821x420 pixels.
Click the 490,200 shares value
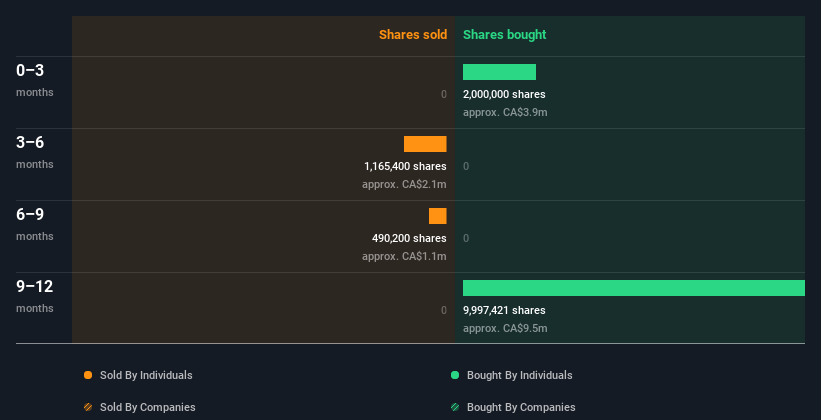point(409,238)
